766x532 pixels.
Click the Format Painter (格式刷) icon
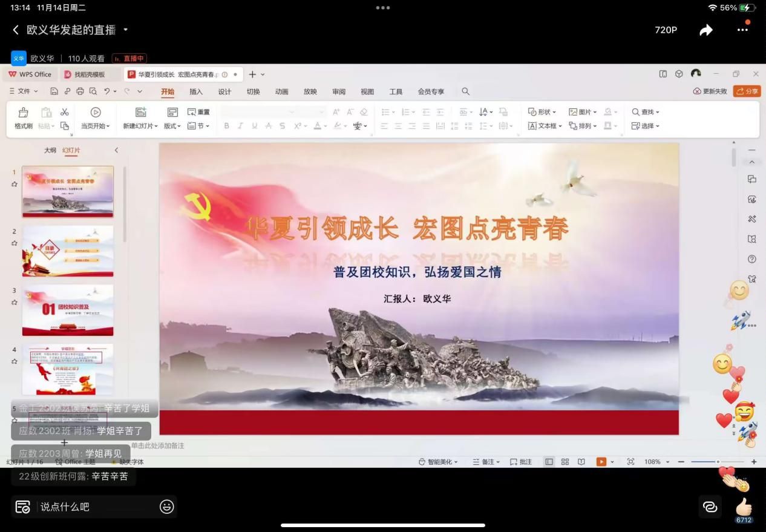pos(24,113)
